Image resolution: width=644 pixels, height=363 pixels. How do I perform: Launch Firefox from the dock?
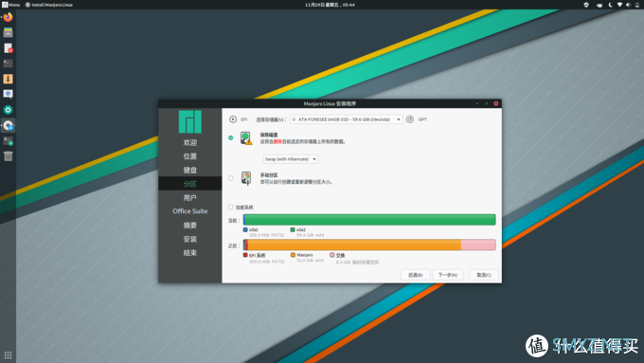[x=8, y=17]
